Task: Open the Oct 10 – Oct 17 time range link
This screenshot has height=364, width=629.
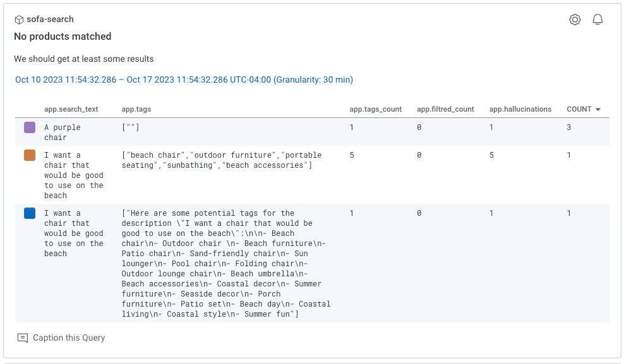Action: tap(184, 79)
